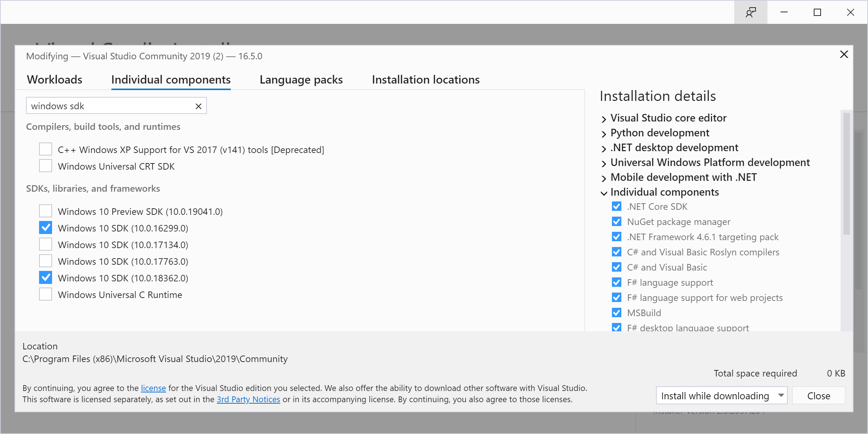Click the send feedback icon in the title bar
This screenshot has height=434, width=868.
pyautogui.click(x=750, y=12)
